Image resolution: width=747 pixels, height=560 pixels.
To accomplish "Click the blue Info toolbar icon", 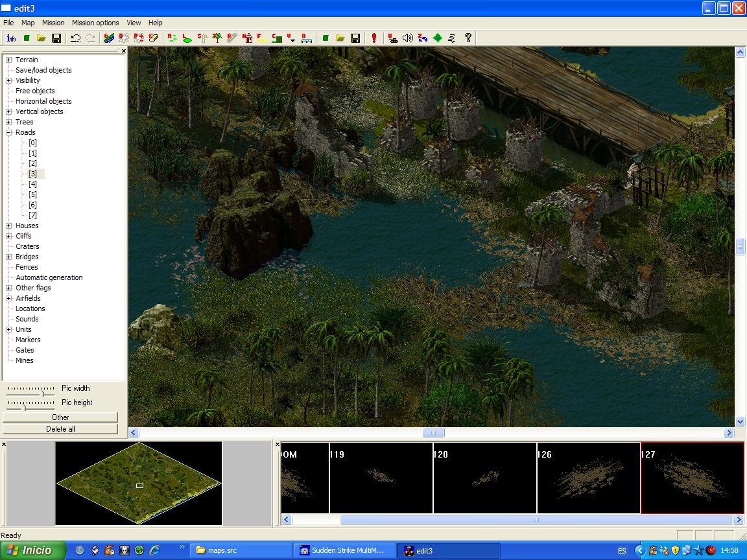I will coord(12,38).
